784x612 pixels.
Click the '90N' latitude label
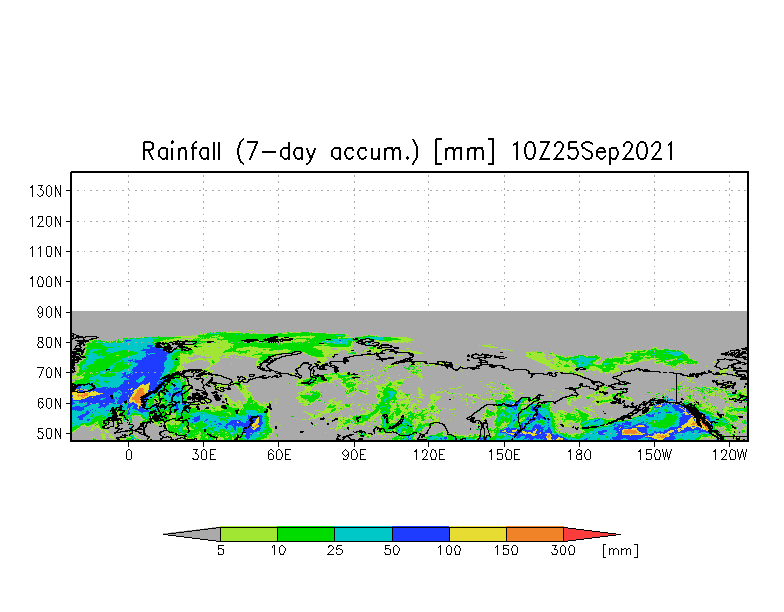click(x=49, y=312)
